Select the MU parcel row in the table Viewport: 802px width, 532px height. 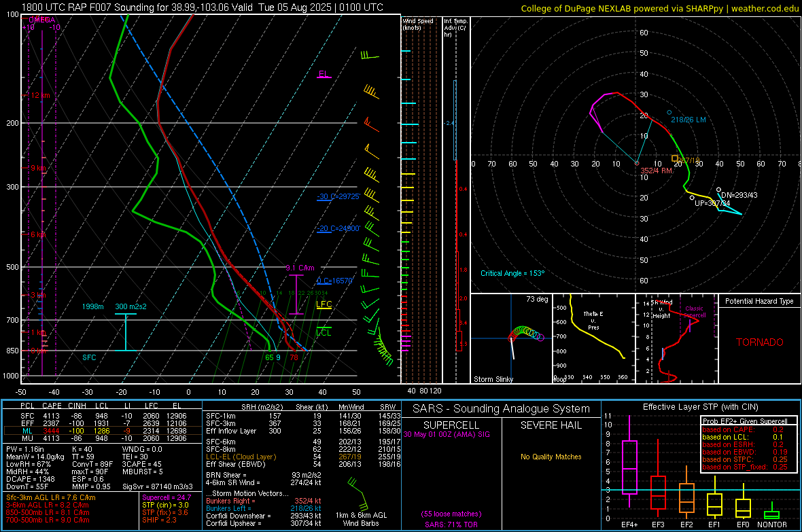pos(103,438)
